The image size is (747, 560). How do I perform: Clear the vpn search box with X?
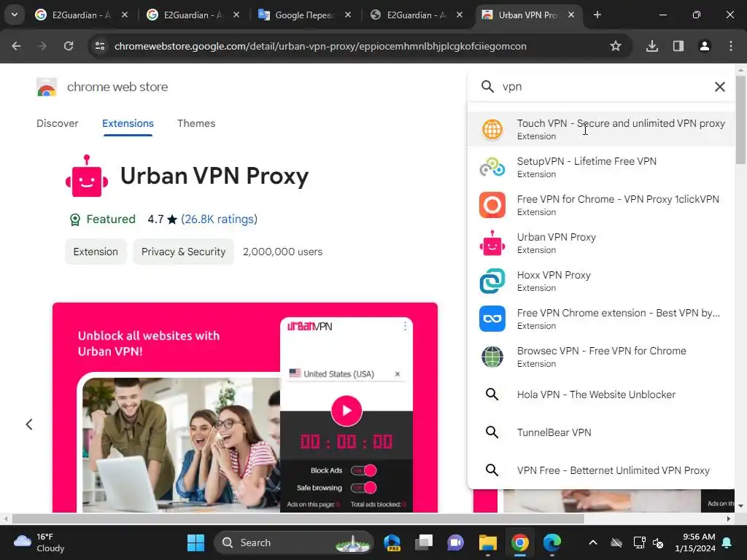coord(719,87)
